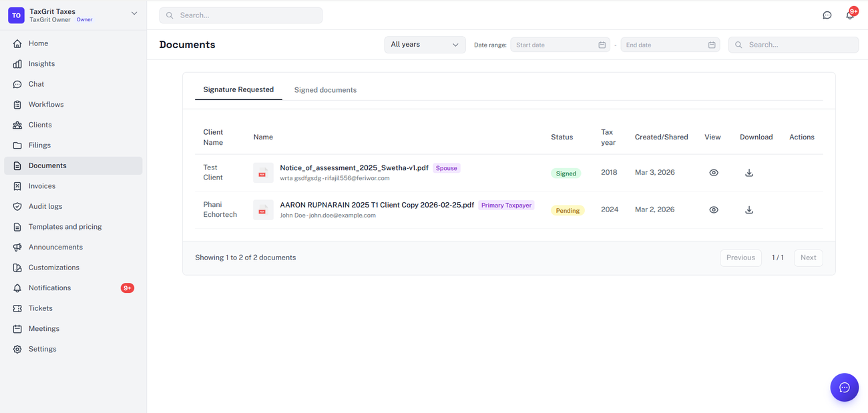Click the Client Name column header

[x=213, y=137]
